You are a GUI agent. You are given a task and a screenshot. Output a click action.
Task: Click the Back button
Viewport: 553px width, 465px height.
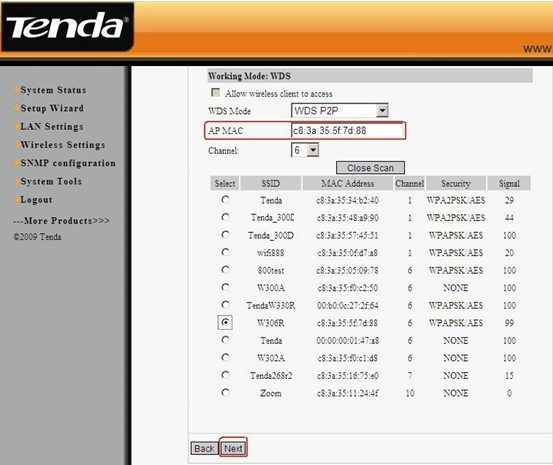click(x=204, y=448)
